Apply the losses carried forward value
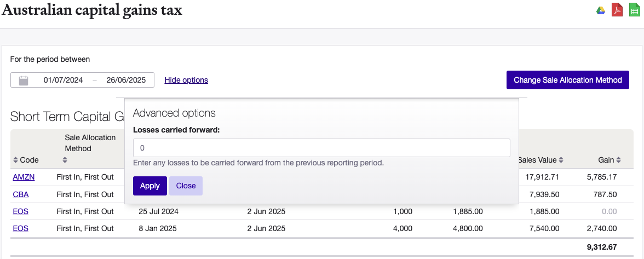644x259 pixels. (x=150, y=186)
